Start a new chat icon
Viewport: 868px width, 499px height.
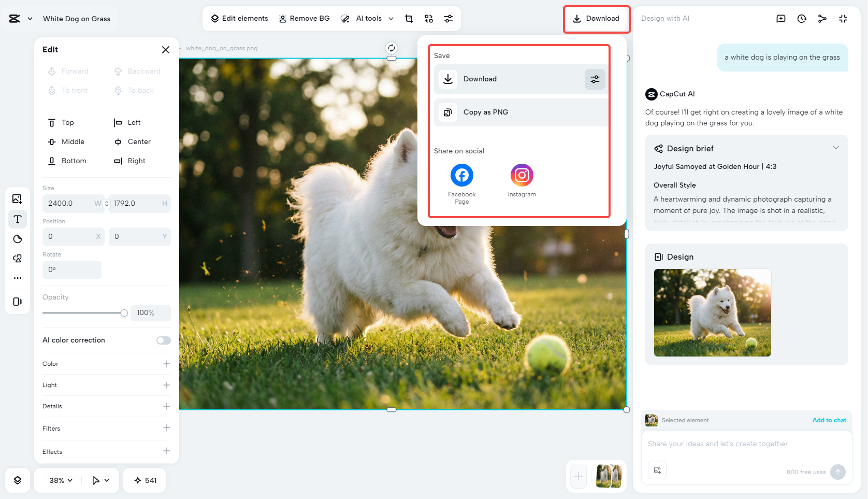(x=781, y=19)
